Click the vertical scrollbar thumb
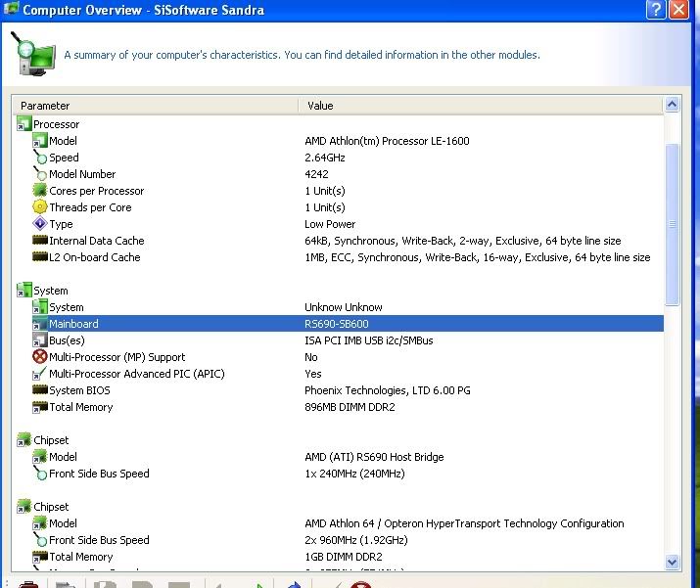Viewport: 700px width, 588px height. [672, 224]
